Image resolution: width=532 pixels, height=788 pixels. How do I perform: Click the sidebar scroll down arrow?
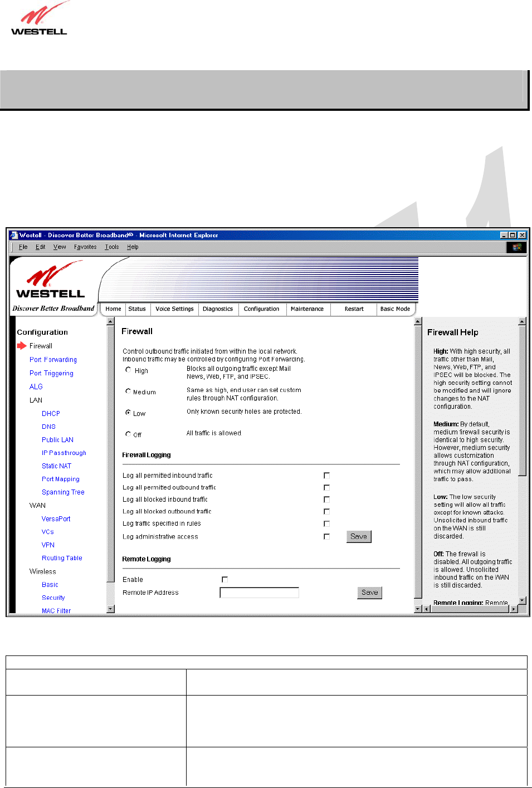coord(110,609)
